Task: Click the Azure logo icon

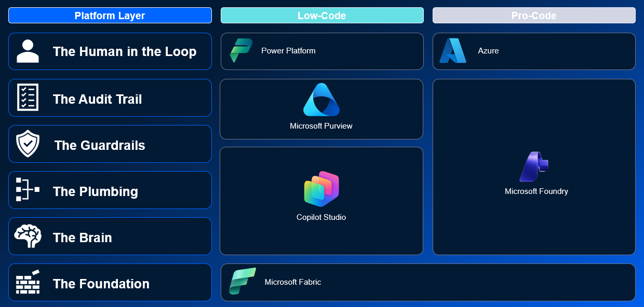Action: point(453,51)
